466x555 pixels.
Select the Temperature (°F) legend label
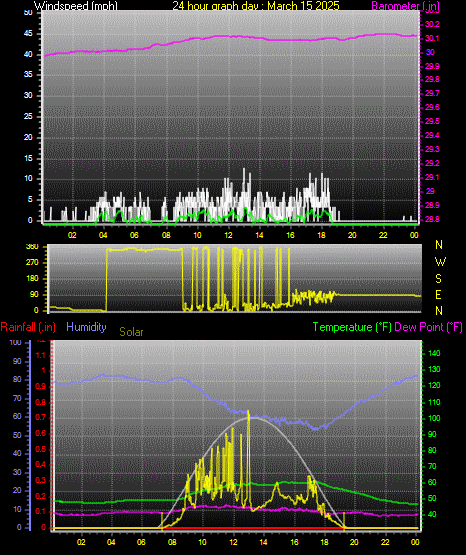(352, 327)
